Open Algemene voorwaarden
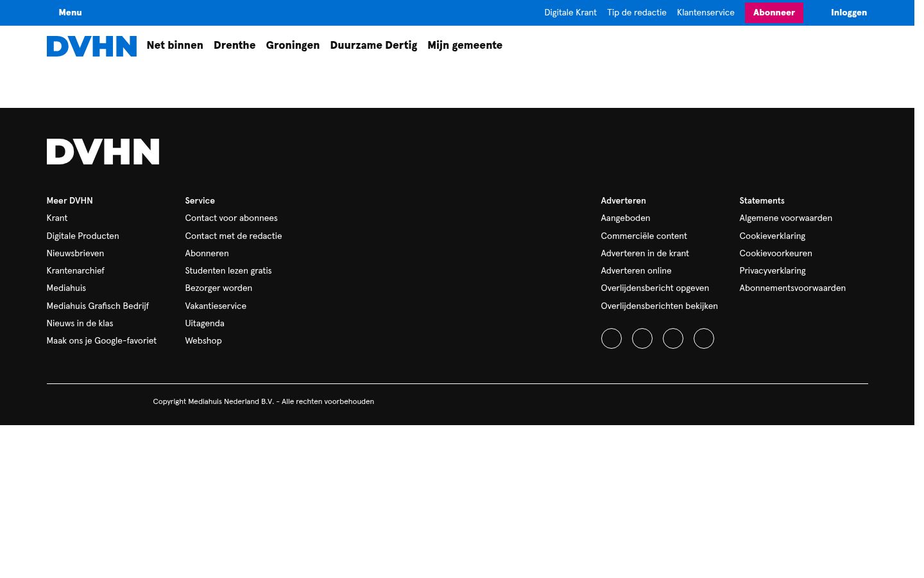This screenshot has width=924, height=578. click(786, 218)
